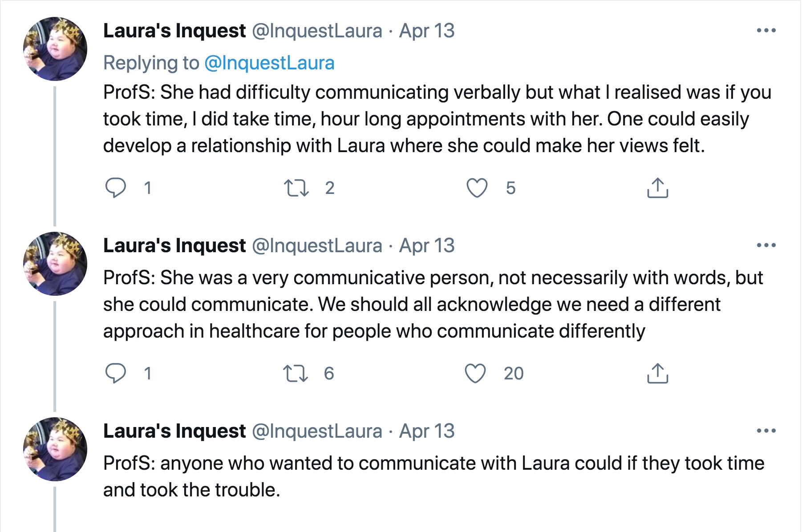Reply to the 'very communicative person' tweet
Image resolution: width=802 pixels, height=532 pixels.
[116, 373]
